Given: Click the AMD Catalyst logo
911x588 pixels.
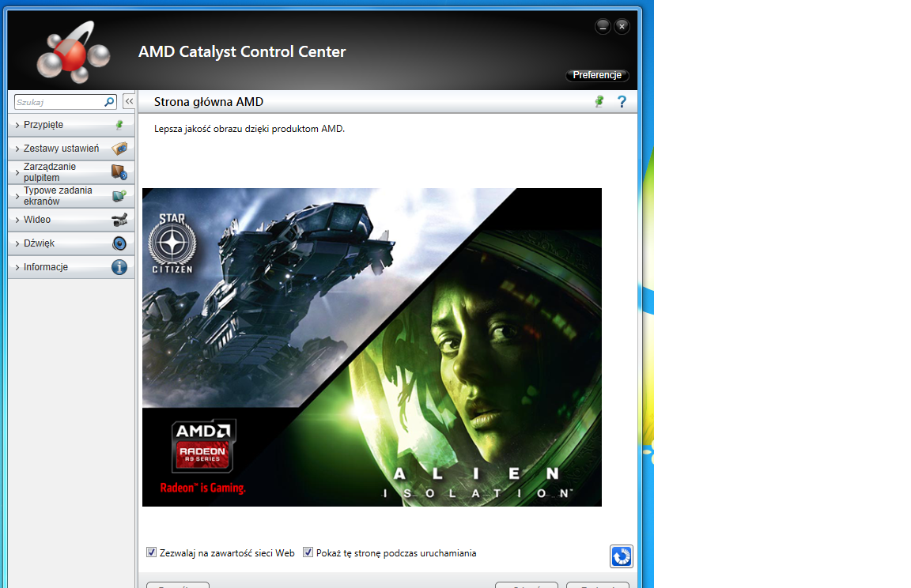Looking at the screenshot, I should tap(73, 51).
